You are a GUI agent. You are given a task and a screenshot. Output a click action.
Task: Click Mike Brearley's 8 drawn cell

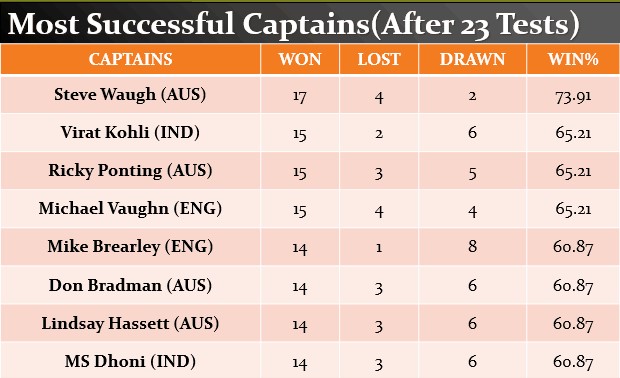tap(472, 247)
